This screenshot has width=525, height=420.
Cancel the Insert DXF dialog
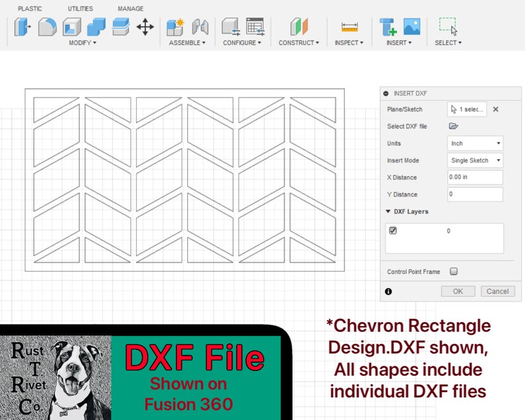point(497,292)
